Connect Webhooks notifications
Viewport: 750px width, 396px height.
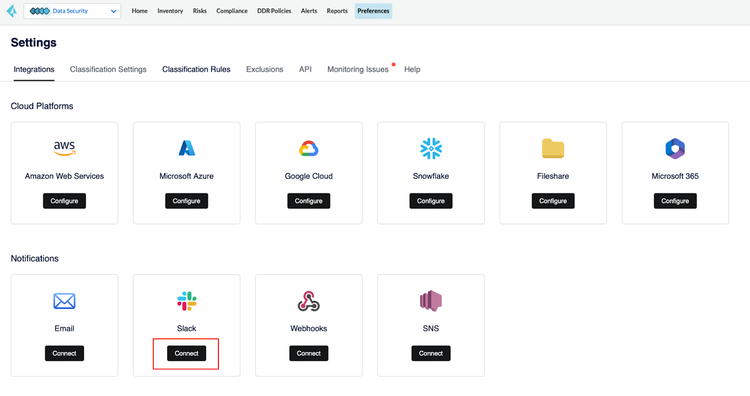click(x=309, y=353)
